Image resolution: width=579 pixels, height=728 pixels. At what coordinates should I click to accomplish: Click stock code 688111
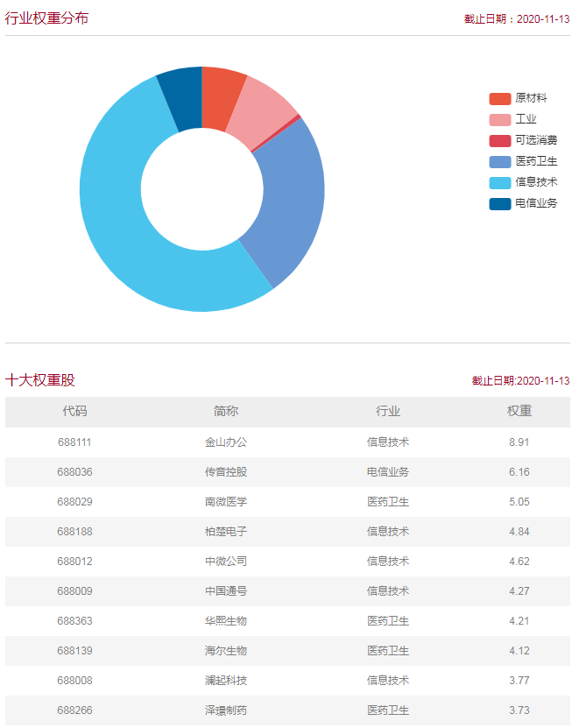(74, 442)
